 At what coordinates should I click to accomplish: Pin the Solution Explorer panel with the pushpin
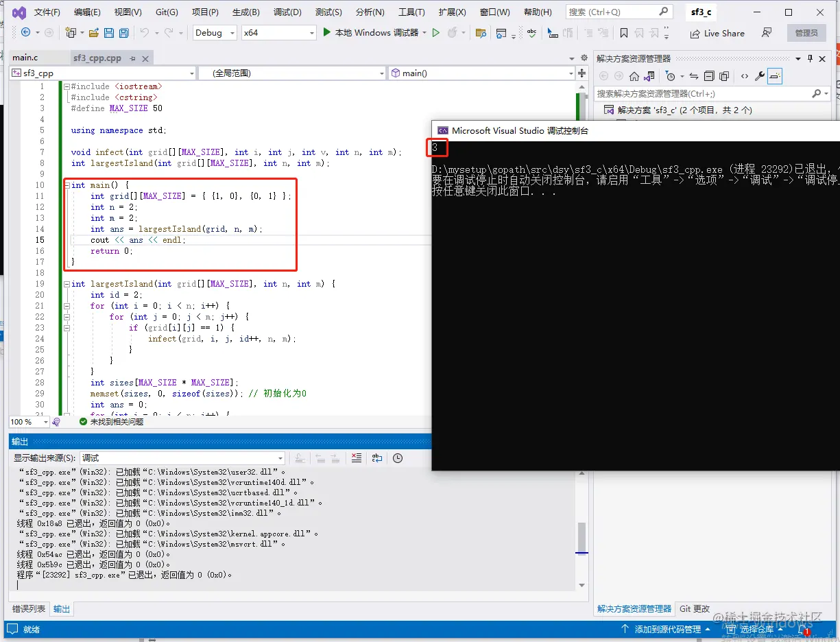(x=810, y=59)
